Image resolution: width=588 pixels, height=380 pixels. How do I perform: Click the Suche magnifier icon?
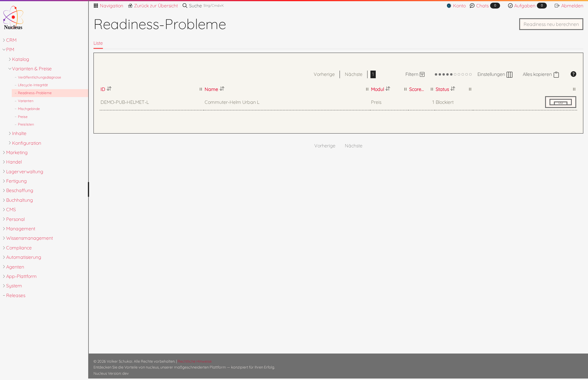(185, 6)
